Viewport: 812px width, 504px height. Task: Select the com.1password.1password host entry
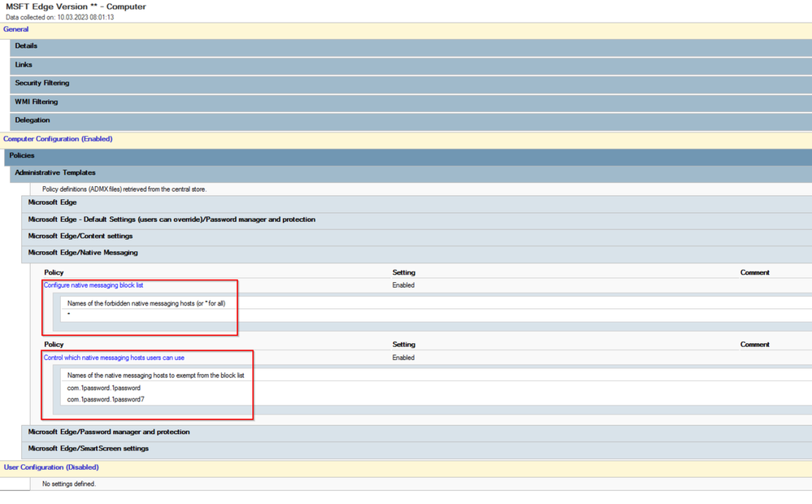104,389
